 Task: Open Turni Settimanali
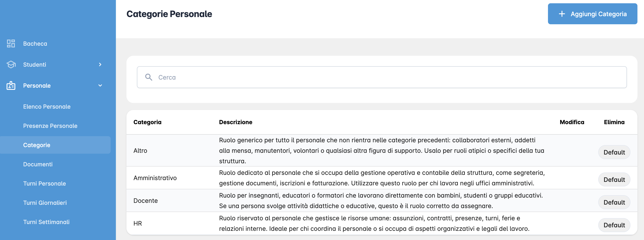pos(46,222)
